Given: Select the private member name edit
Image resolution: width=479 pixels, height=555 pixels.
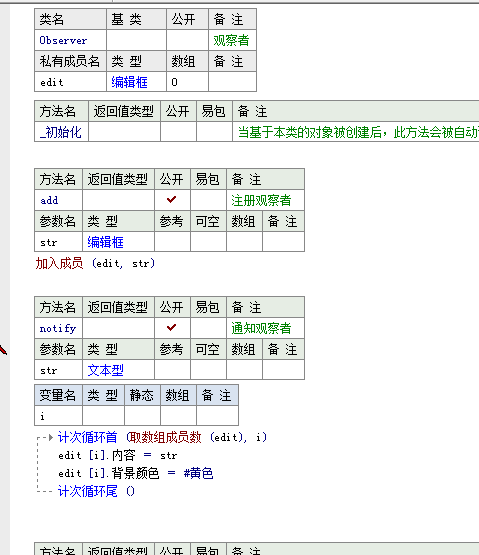Looking at the screenshot, I should (70, 82).
